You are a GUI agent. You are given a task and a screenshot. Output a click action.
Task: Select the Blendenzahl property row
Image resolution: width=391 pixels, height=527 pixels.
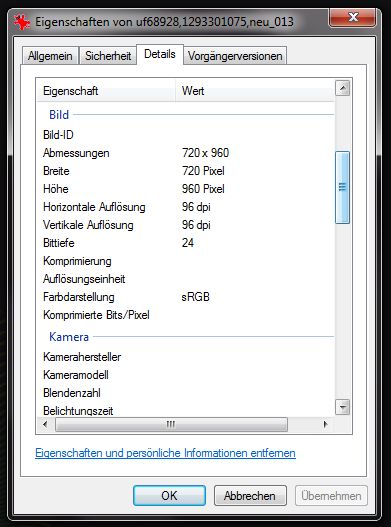tap(185, 393)
